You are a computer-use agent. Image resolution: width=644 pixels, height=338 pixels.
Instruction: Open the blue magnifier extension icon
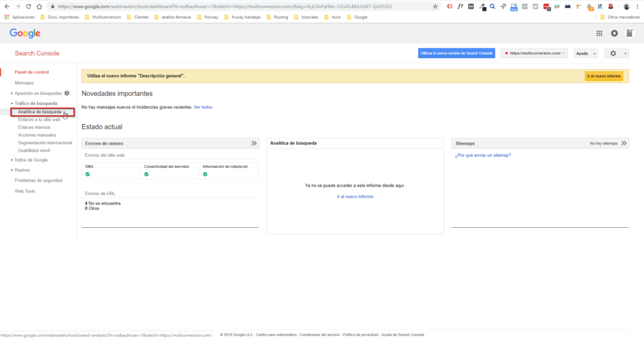coord(492,6)
